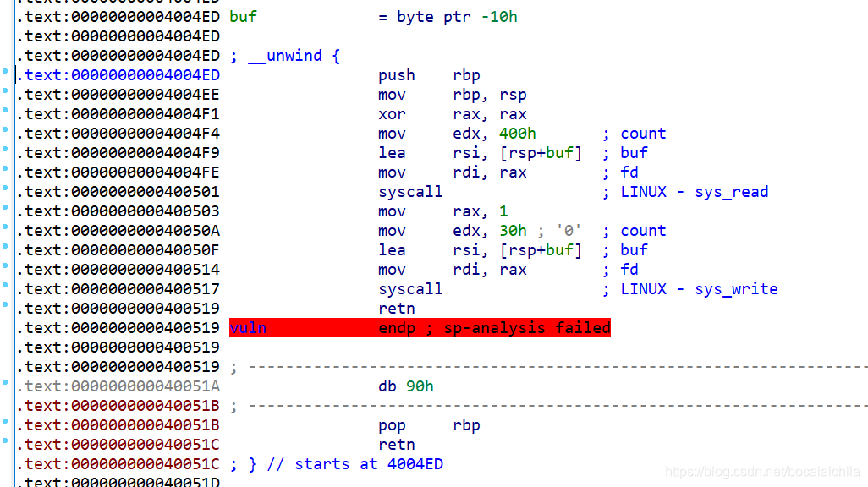Select the first 'lea rsi, [rsp+buf]' line at 4004F9

click(480, 153)
